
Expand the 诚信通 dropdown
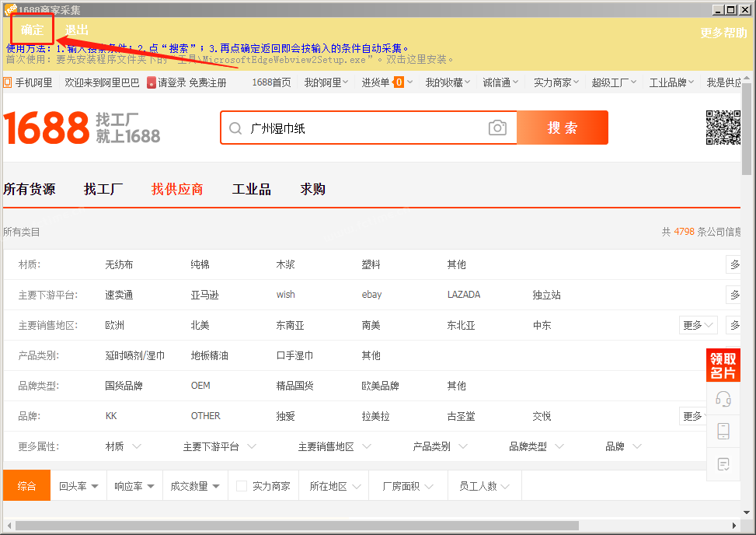click(500, 82)
